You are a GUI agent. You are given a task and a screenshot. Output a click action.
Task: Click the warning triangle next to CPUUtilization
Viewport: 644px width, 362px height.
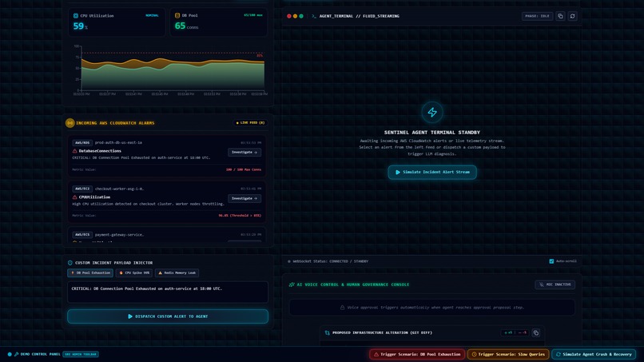pos(75,197)
